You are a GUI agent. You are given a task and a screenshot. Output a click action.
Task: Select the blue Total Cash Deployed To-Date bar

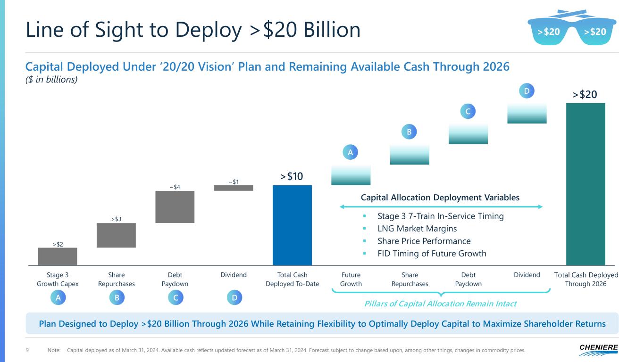point(292,225)
